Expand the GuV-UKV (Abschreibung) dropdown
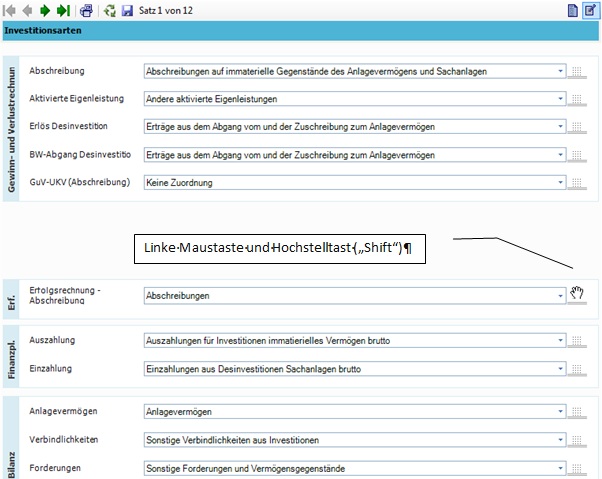Screen dimensions: 602x479 [560, 183]
